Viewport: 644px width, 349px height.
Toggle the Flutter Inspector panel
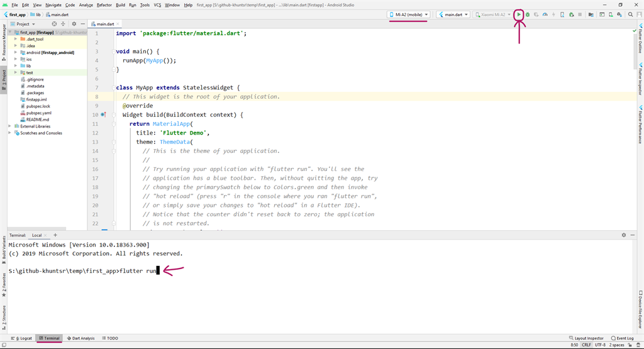(640, 79)
